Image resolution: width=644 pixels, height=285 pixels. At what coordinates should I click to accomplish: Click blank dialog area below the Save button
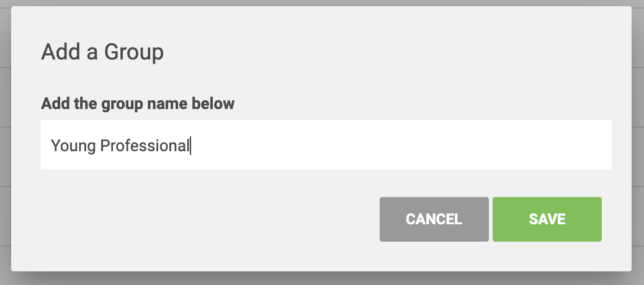point(547,256)
